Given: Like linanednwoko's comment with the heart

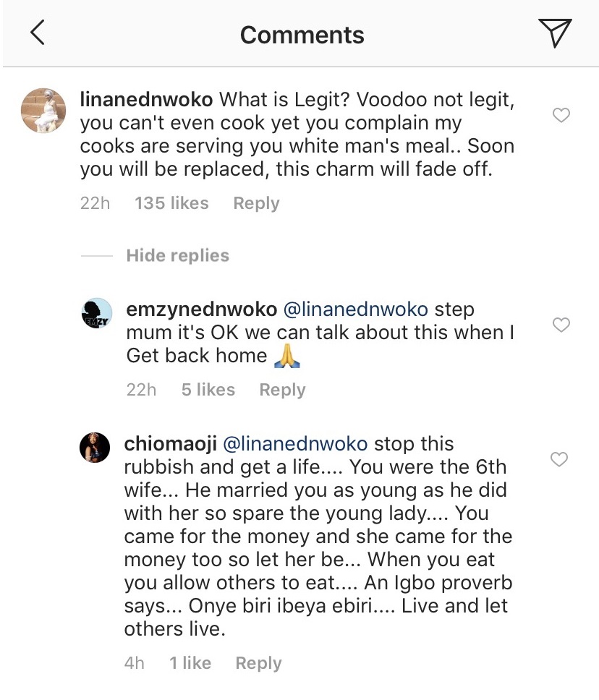Looking at the screenshot, I should pyautogui.click(x=561, y=115).
